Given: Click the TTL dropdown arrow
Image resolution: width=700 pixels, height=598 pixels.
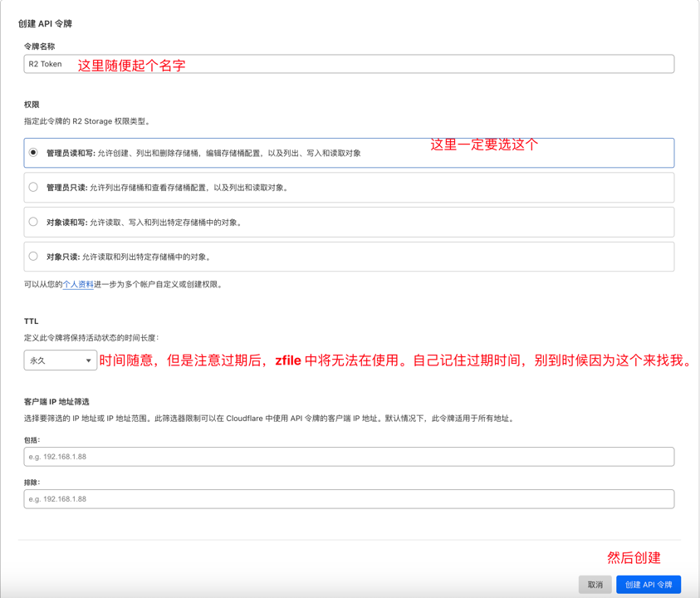Looking at the screenshot, I should 88,360.
